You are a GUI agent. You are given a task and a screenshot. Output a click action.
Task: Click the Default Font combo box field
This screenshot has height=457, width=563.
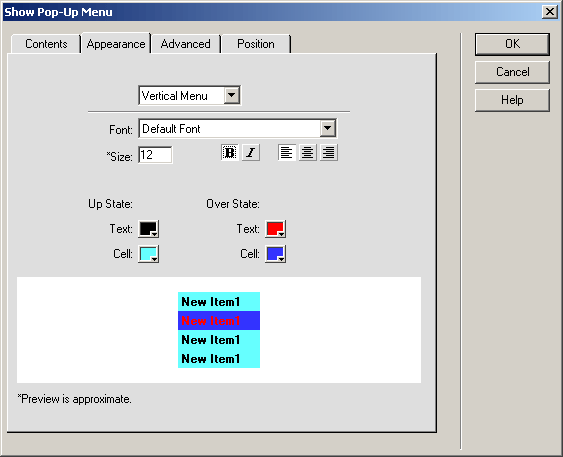point(237,129)
